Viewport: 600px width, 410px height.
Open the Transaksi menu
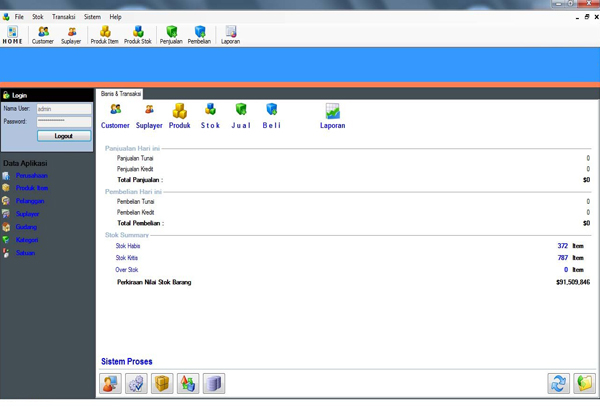[63, 17]
